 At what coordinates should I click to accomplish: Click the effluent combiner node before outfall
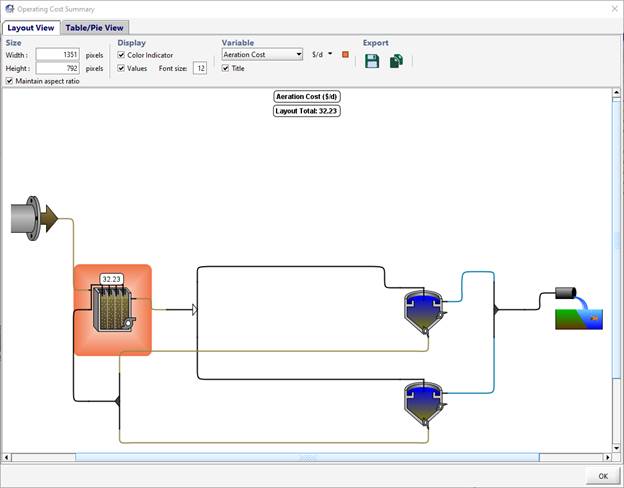click(x=496, y=309)
